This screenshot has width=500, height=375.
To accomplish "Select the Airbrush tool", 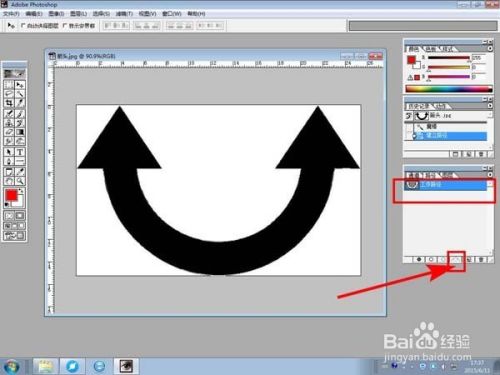I will [9, 114].
